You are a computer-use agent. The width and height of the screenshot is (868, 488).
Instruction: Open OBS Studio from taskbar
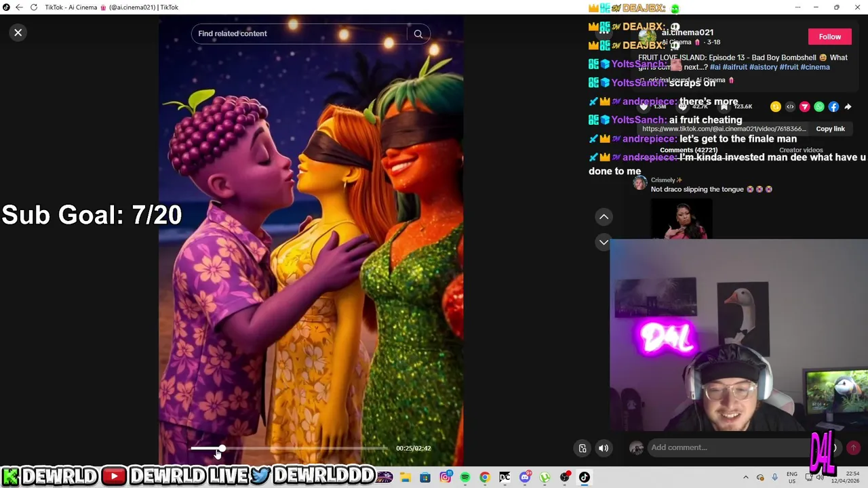(x=565, y=477)
